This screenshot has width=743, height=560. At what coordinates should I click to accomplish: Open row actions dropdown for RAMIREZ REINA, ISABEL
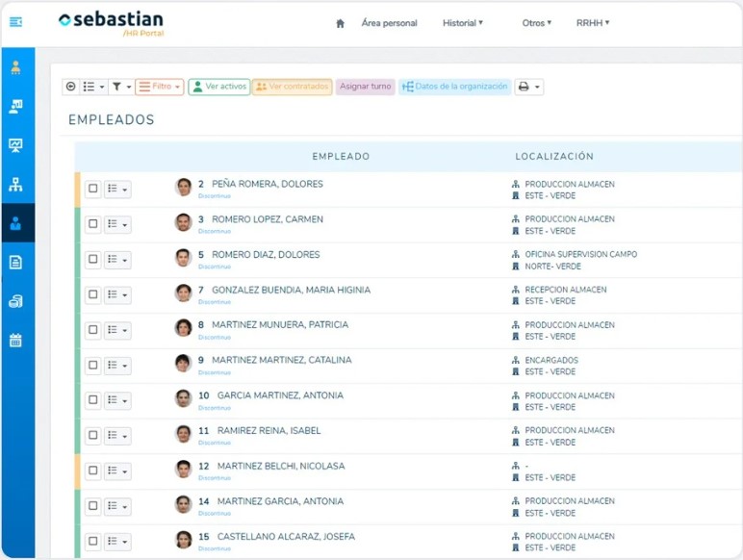[x=117, y=435]
